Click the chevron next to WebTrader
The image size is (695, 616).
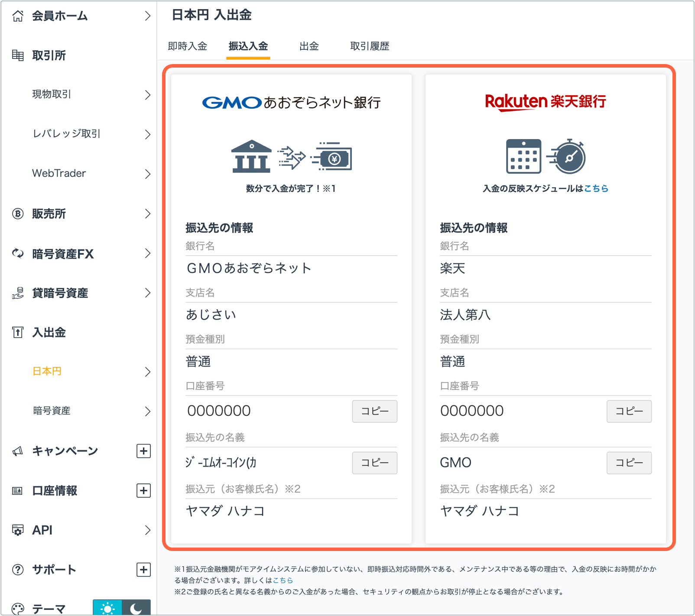point(148,174)
